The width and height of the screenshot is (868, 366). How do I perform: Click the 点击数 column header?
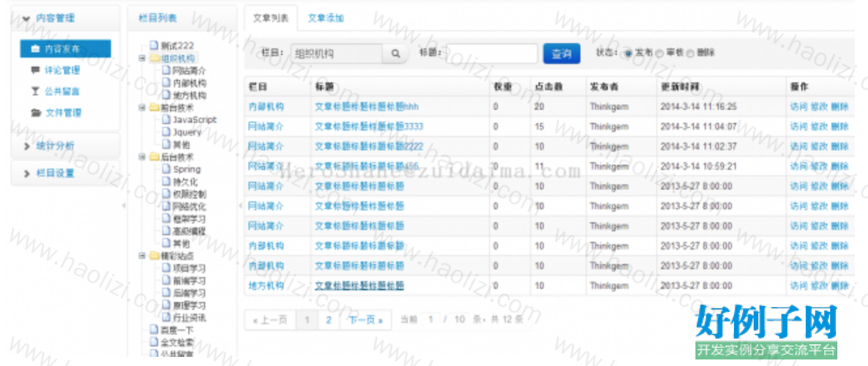click(549, 87)
